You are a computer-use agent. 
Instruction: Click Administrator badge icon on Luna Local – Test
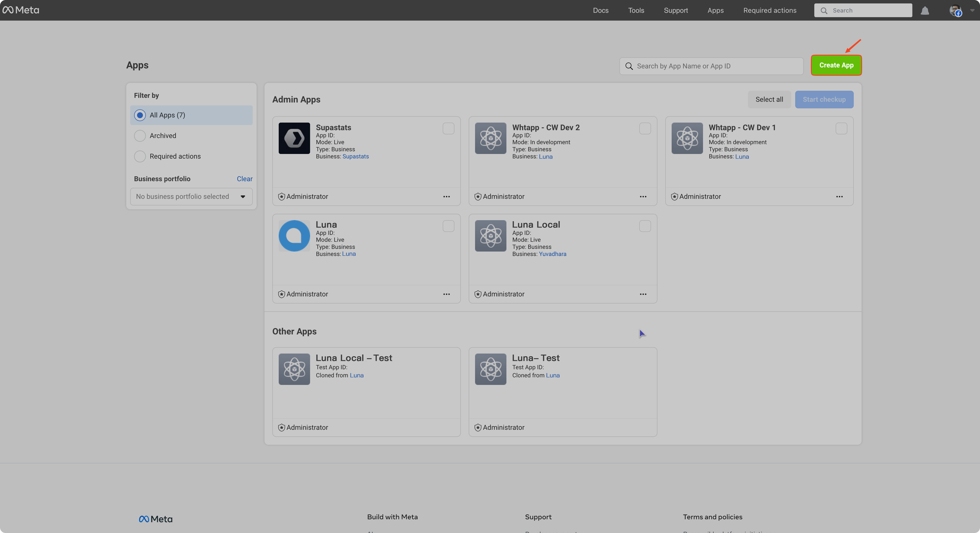281,428
